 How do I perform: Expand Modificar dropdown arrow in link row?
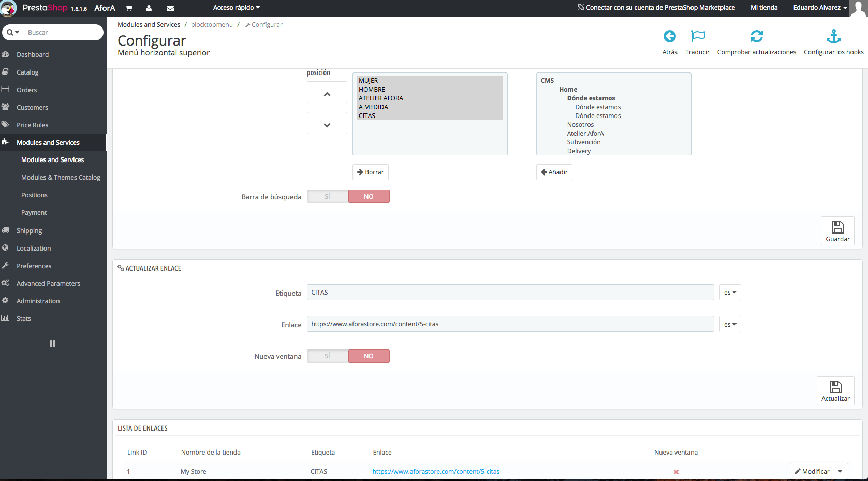click(x=840, y=471)
